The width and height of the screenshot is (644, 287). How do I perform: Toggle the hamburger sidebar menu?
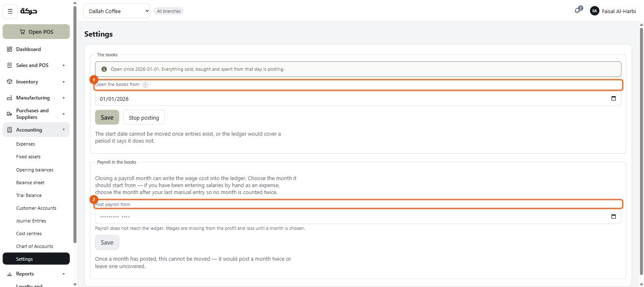click(10, 11)
